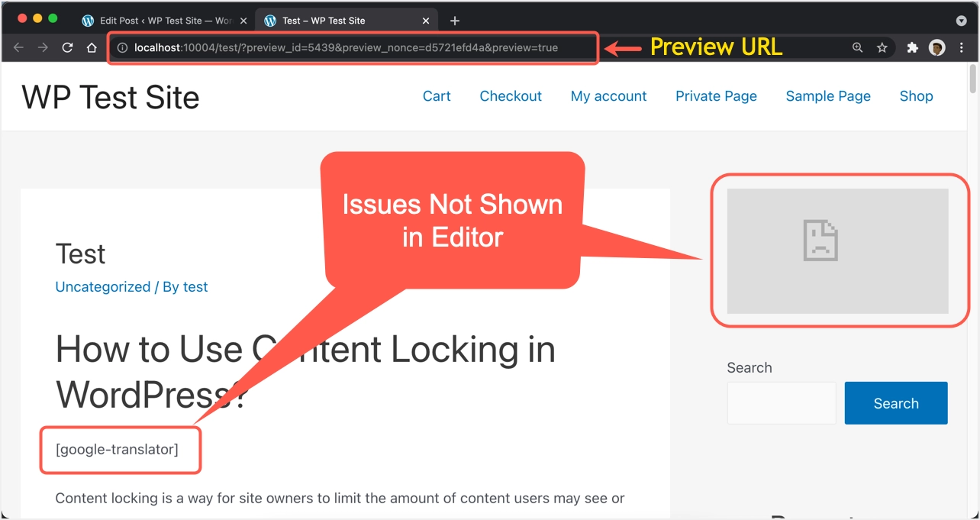Open the Uncategorized category link
Screen dimensions: 980x520
(x=103, y=287)
